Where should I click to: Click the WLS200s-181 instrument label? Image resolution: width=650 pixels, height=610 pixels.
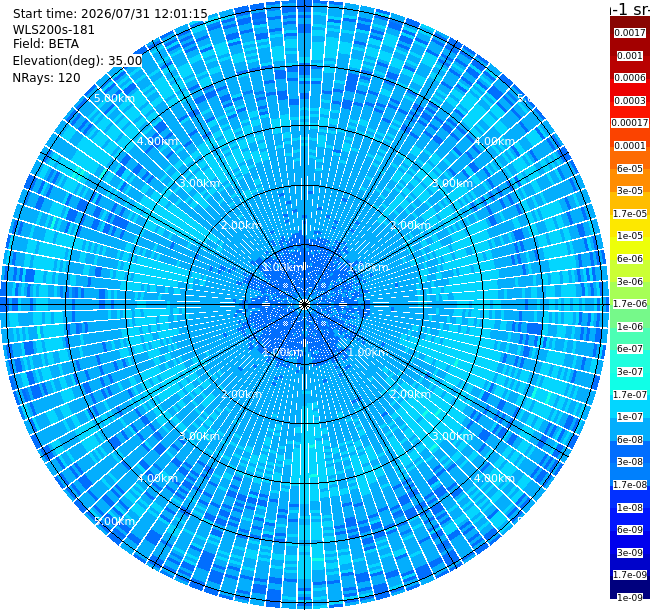pos(54,30)
